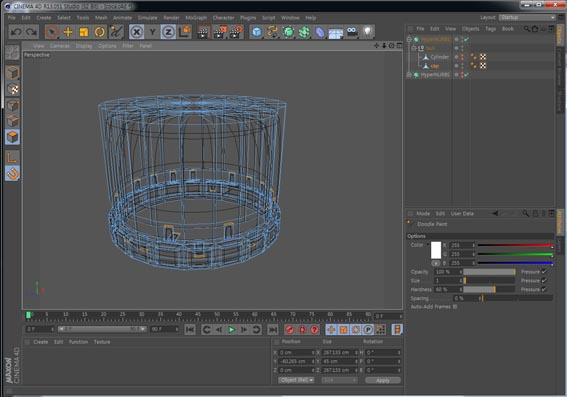Click the Position Y input field
The width and height of the screenshot is (567, 397).
[297, 361]
